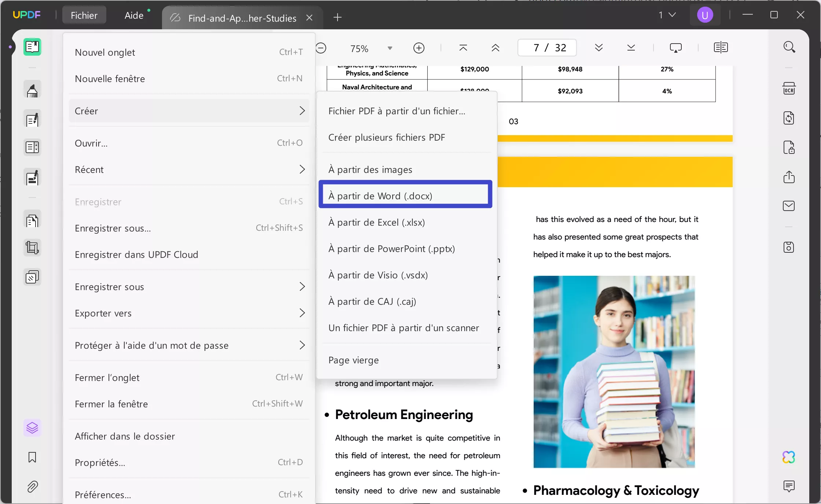Open the Layers panel icon
The image size is (821, 504).
click(32, 427)
